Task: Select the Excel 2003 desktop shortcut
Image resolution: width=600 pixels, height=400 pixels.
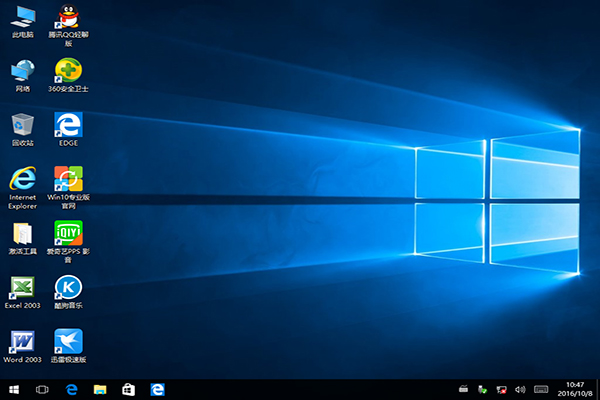Action: point(22,288)
